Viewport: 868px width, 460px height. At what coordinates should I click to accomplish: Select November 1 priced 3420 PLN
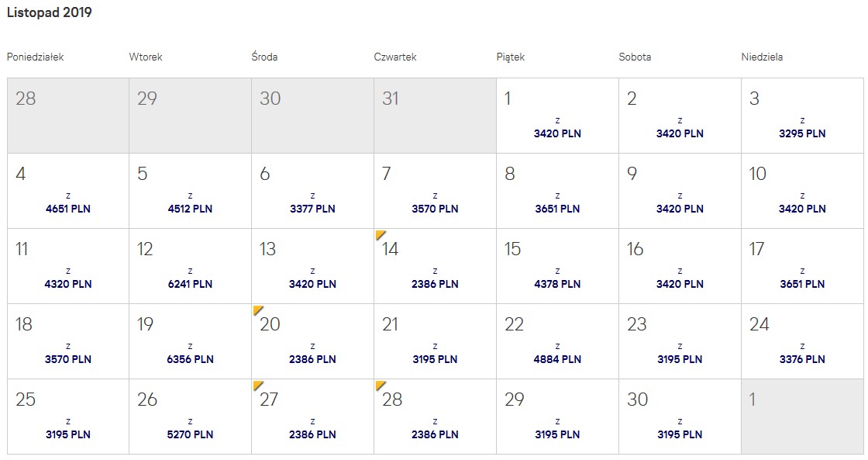coord(557,116)
